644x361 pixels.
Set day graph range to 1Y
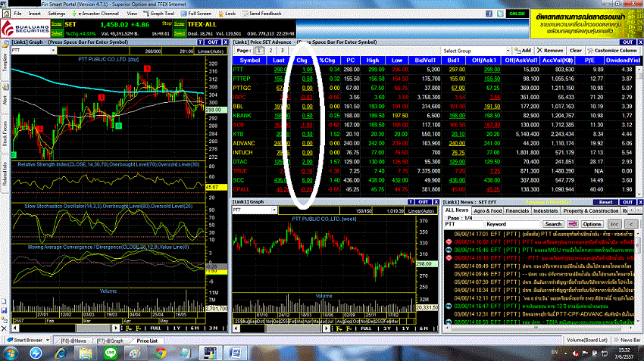pos(177,328)
